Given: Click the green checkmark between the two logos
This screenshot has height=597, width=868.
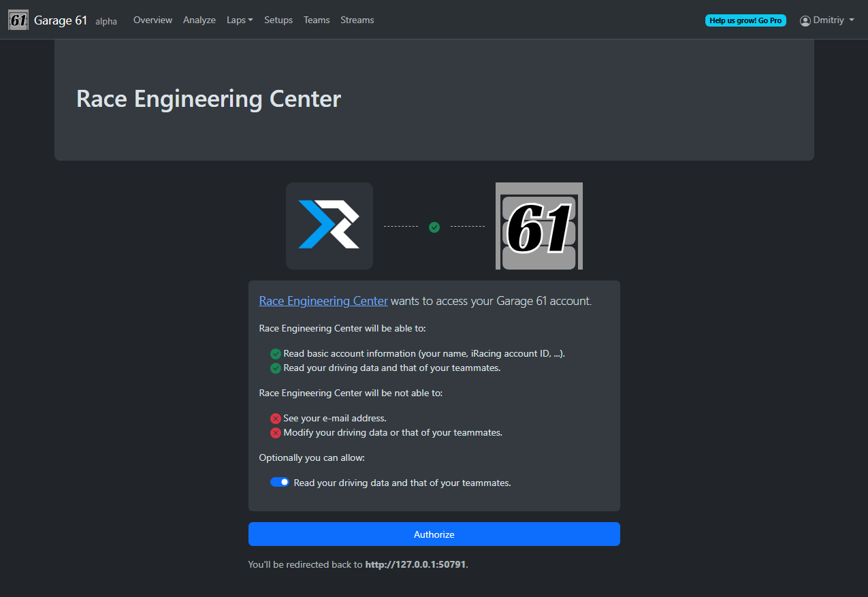Looking at the screenshot, I should point(434,227).
